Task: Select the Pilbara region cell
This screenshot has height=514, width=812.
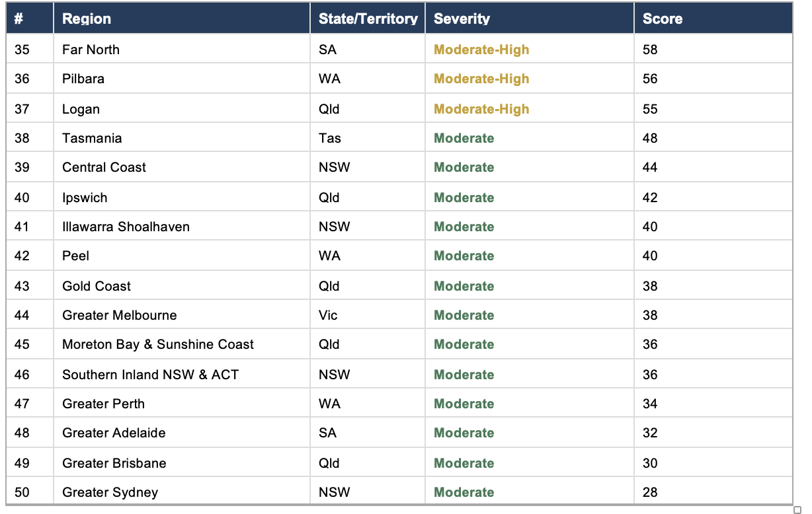Action: tap(182, 79)
